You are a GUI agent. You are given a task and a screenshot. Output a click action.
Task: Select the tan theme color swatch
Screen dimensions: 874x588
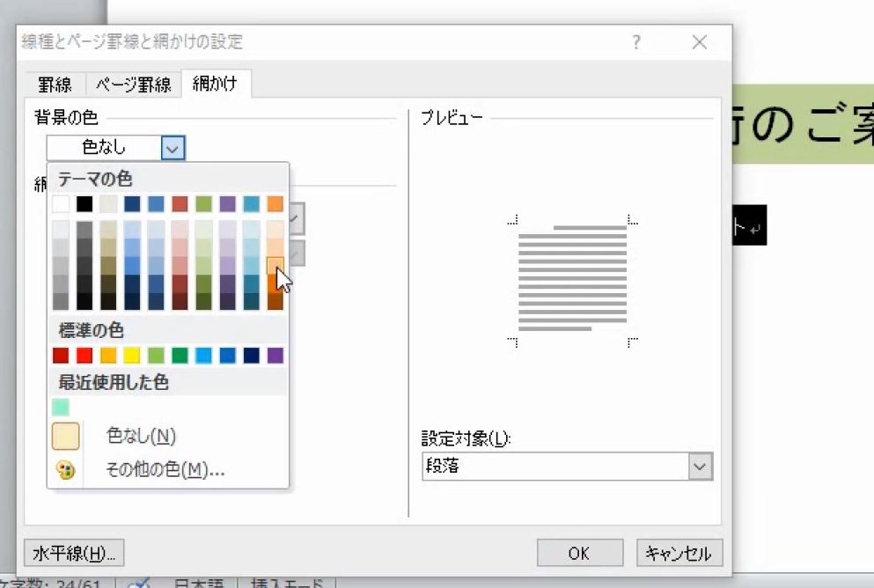point(108,204)
